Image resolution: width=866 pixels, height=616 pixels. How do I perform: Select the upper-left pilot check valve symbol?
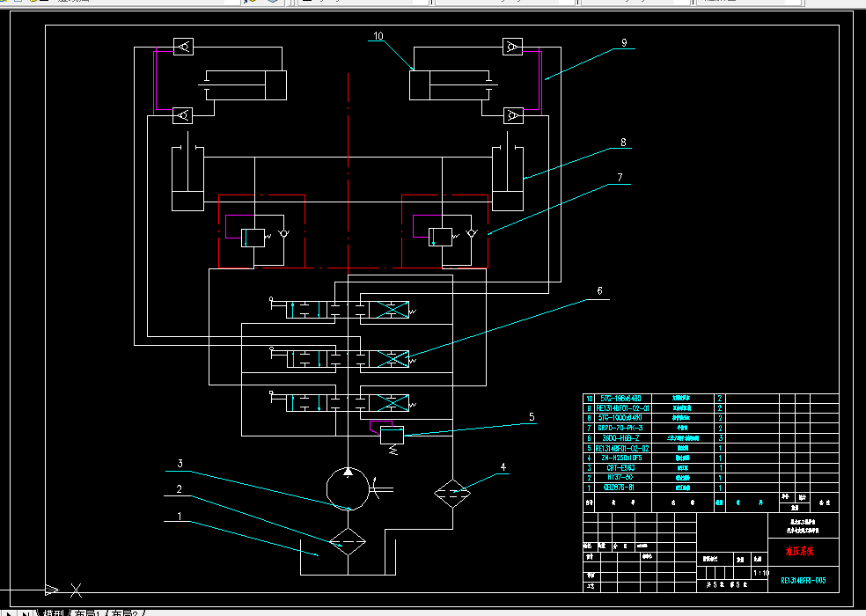point(183,47)
